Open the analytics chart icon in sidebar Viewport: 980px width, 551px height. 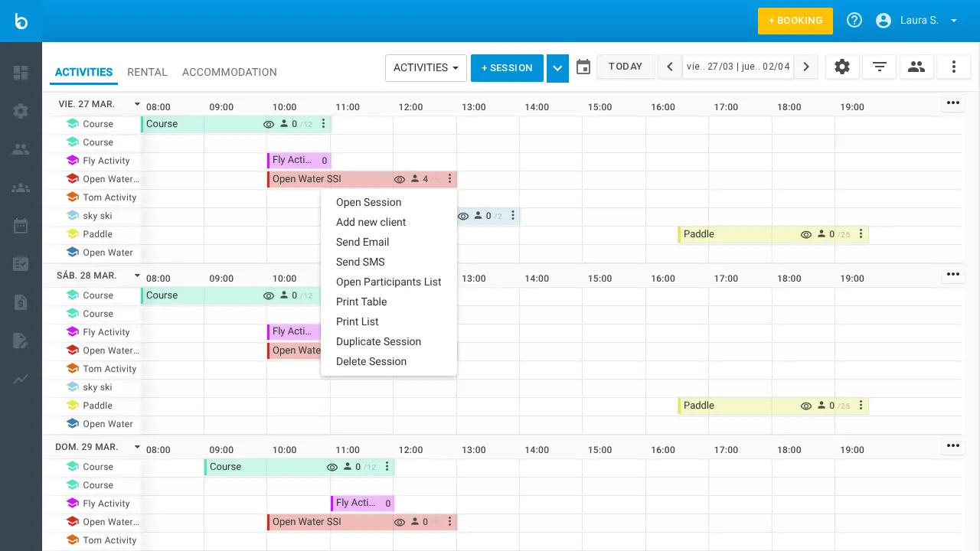click(21, 379)
